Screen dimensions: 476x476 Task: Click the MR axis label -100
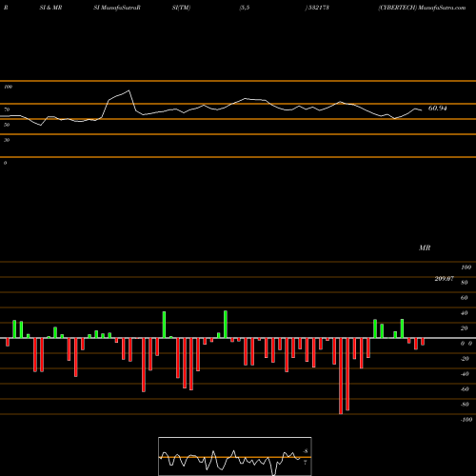[x=466, y=420]
